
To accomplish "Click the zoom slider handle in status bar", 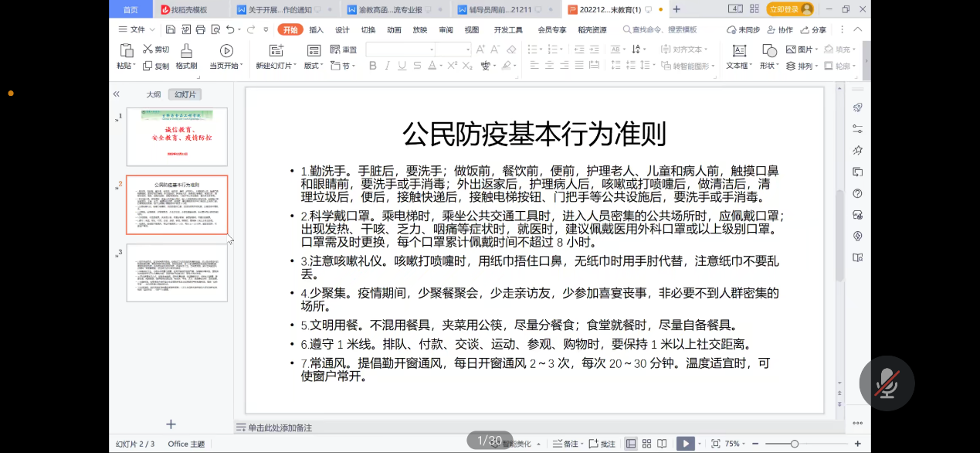I will [794, 444].
